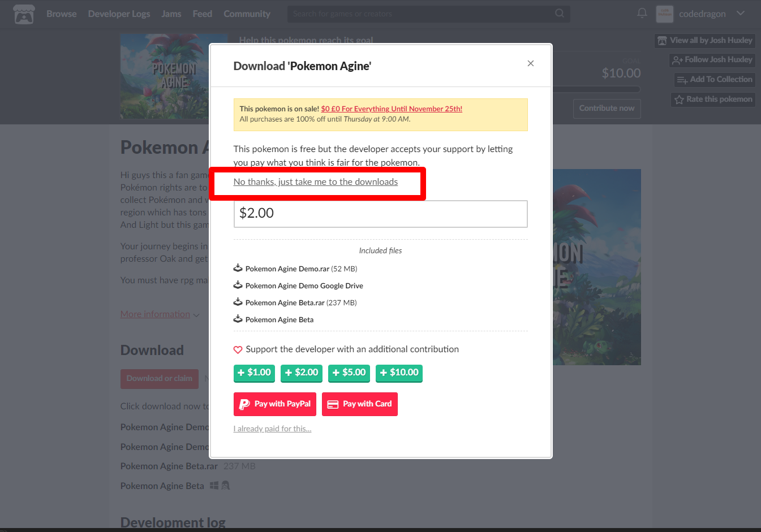Click the Linux platform icon by Pokemon Agine Beta
761x532 pixels.
[x=226, y=485]
